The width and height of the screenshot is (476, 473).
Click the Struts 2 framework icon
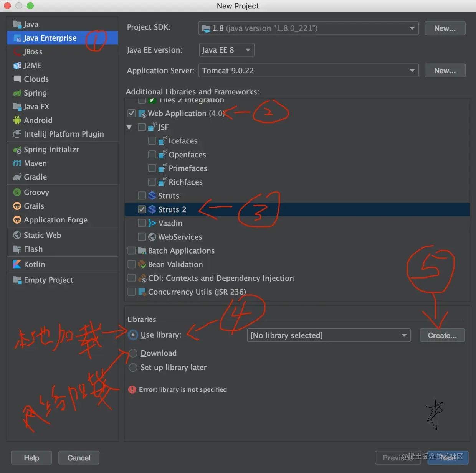(x=152, y=209)
